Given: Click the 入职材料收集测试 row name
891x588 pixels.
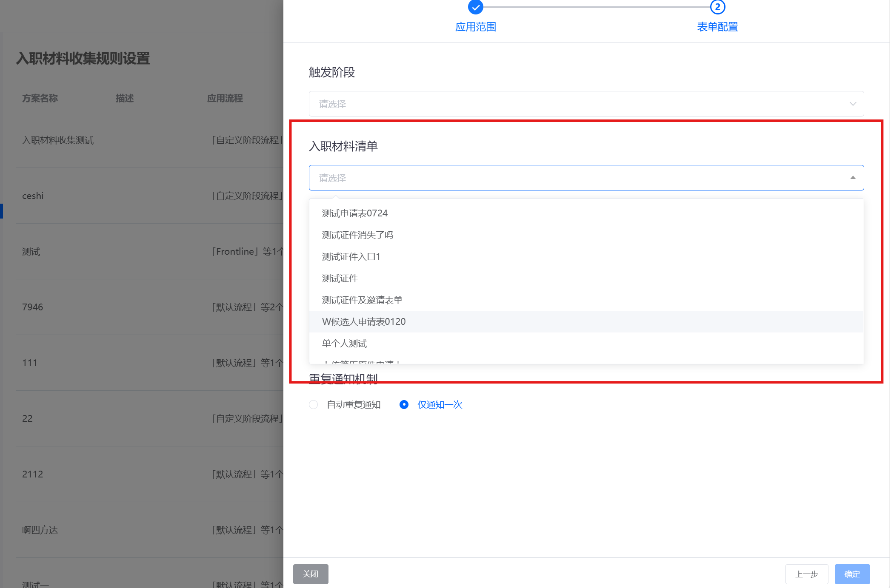Looking at the screenshot, I should click(x=58, y=140).
